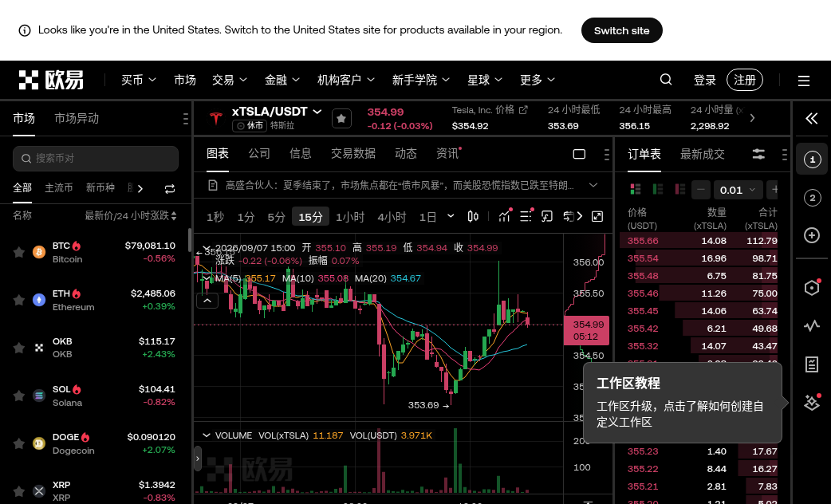The image size is (831, 504).
Task: Select the 1日 chart interval
Action: pyautogui.click(x=427, y=217)
